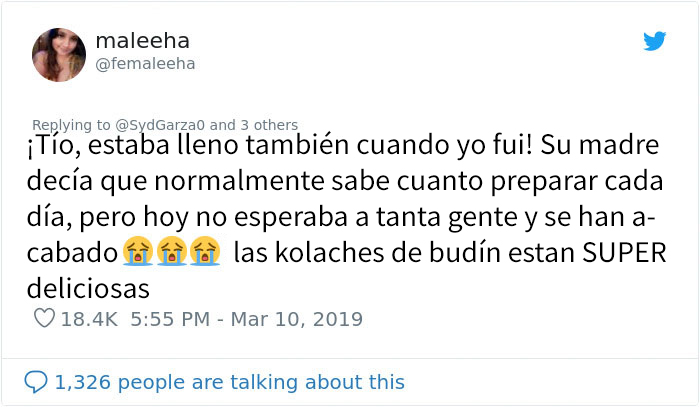Open "1,326 people are talking about this"
Image resolution: width=700 pixels, height=407 pixels.
click(x=230, y=382)
